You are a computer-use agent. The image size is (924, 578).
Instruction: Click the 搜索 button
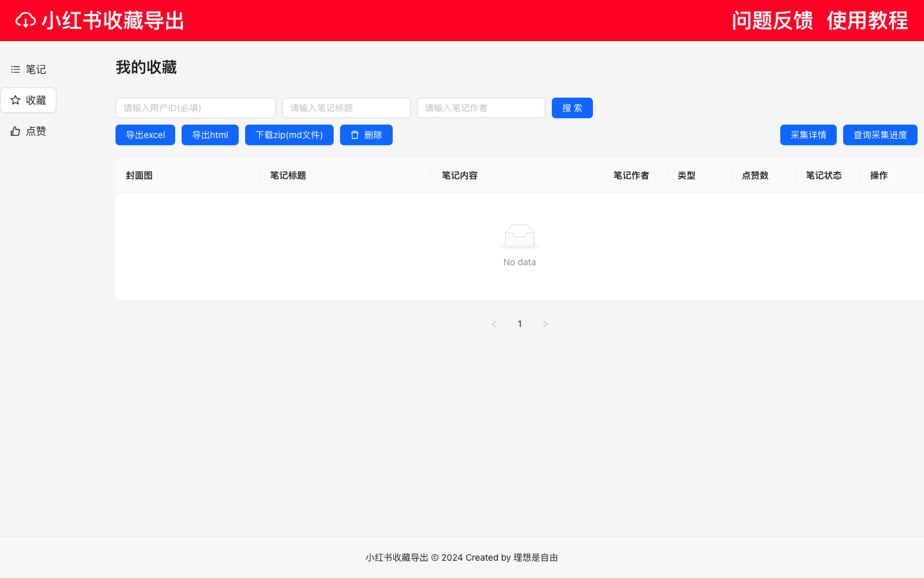pyautogui.click(x=572, y=108)
